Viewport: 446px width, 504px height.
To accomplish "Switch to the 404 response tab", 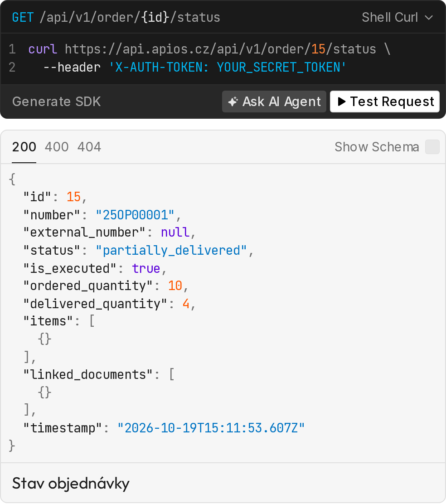I will click(89, 147).
